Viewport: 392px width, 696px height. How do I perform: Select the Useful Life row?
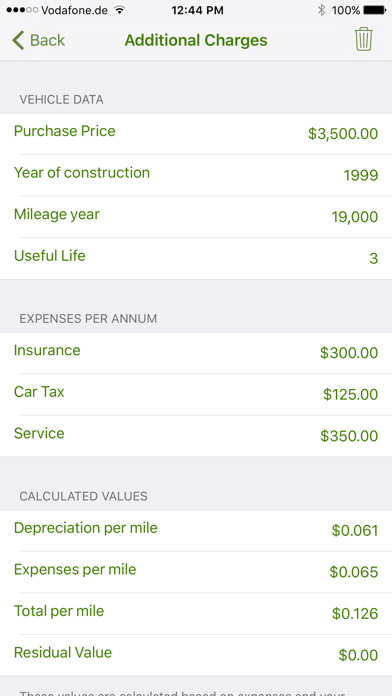coord(196,258)
